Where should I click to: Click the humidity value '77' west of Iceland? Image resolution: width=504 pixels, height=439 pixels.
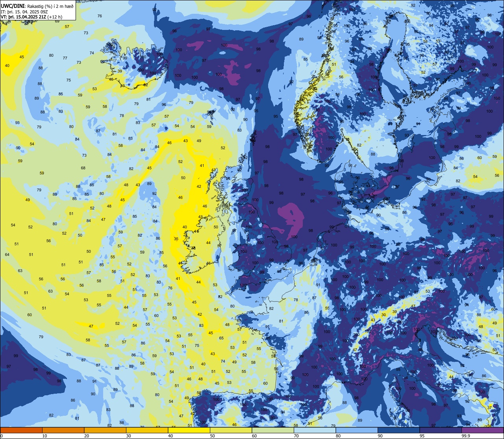pyautogui.click(x=65, y=58)
